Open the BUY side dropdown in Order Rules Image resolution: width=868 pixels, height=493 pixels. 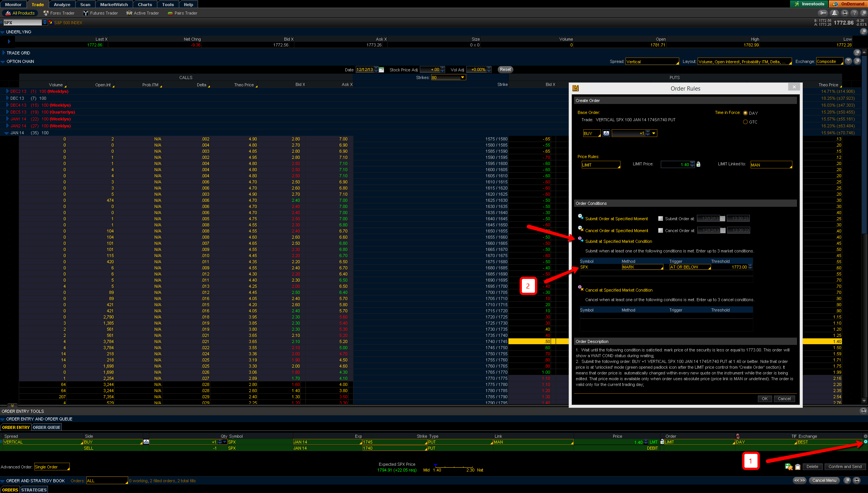pyautogui.click(x=592, y=134)
